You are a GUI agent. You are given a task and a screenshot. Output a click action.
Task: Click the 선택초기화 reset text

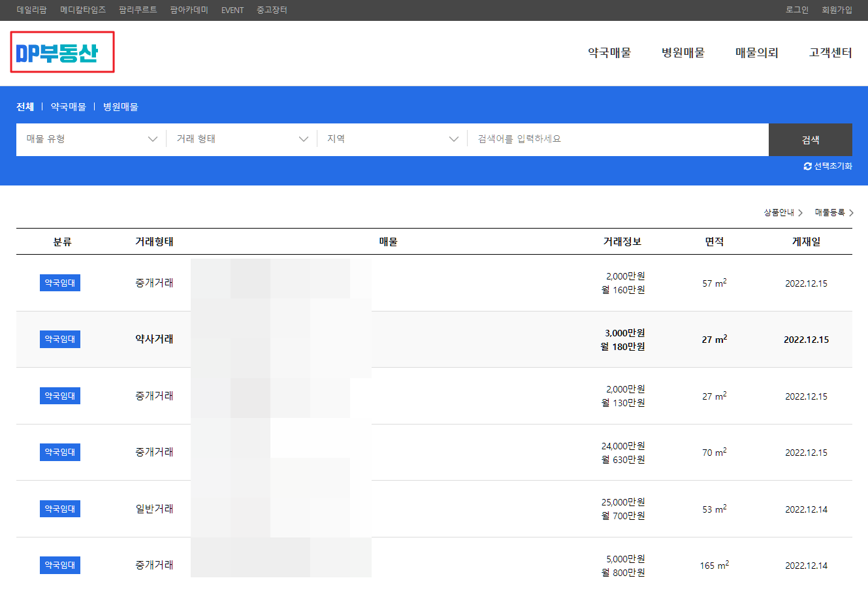833,167
